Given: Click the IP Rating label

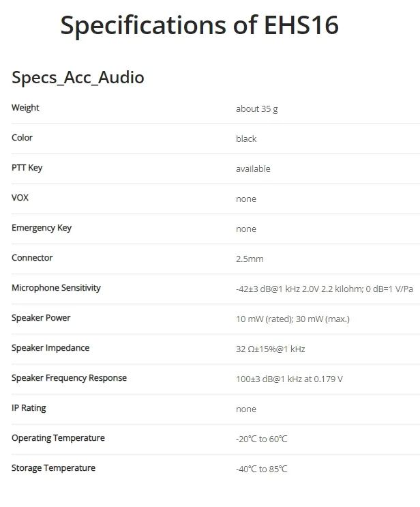Looking at the screenshot, I should 29,408.
